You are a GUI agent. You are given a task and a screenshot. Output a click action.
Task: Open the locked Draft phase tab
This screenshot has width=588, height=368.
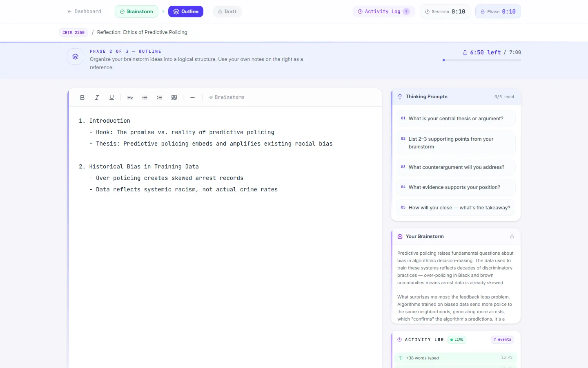[227, 11]
